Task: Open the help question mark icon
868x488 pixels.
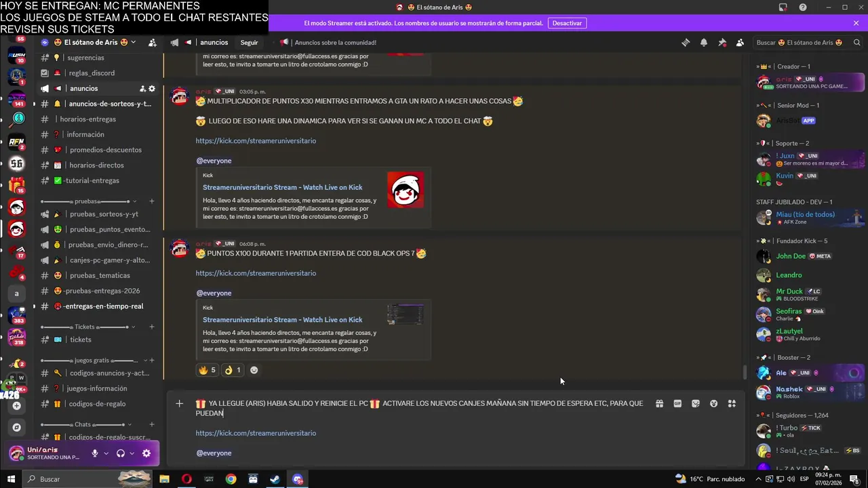Action: point(803,7)
